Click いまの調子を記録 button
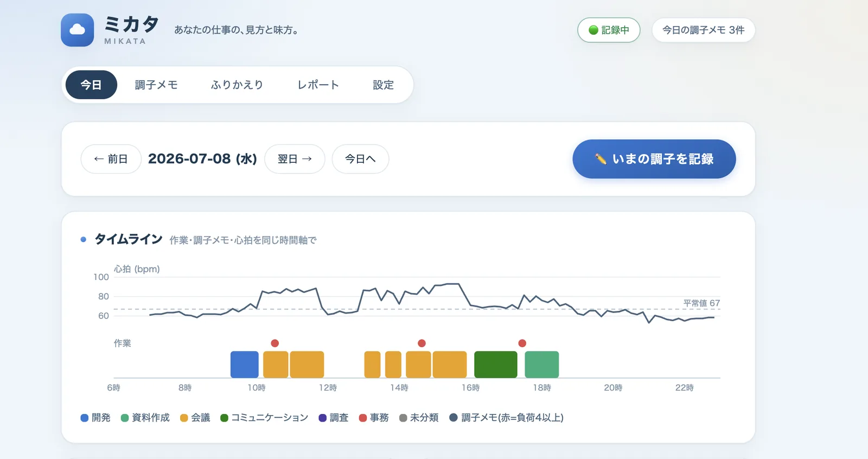This screenshot has height=459, width=868. coord(654,159)
